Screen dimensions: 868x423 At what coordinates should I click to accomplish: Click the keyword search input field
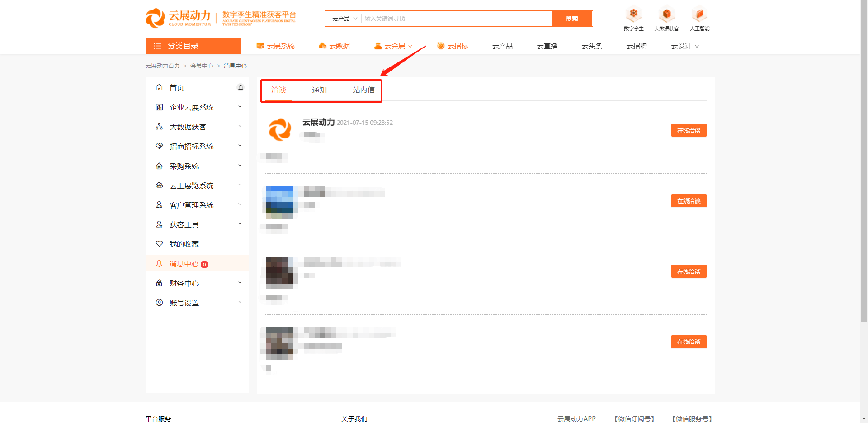click(456, 19)
